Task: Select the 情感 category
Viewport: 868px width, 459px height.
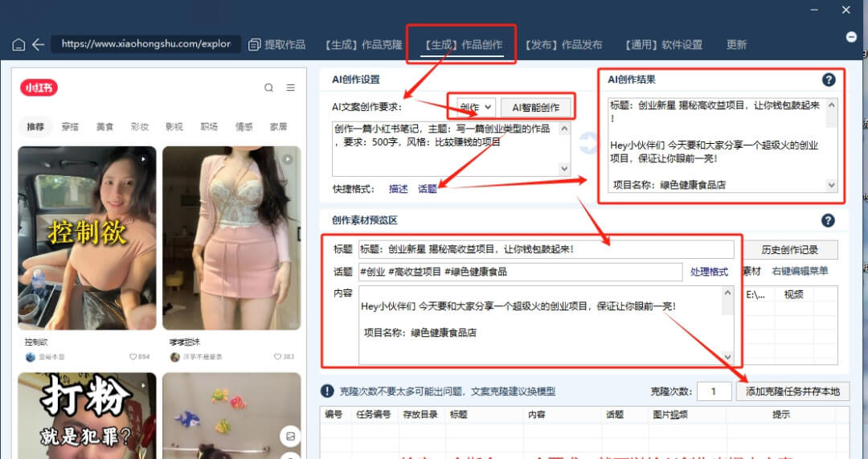Action: [244, 127]
